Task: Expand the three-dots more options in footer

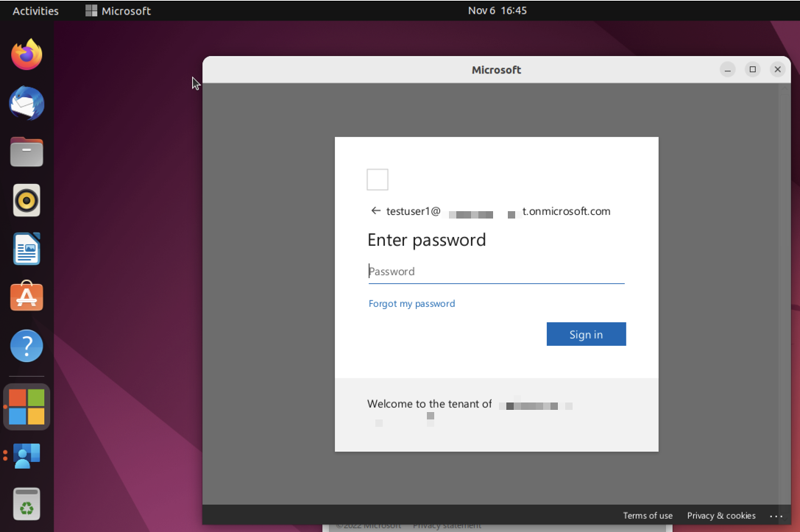Action: pyautogui.click(x=776, y=516)
